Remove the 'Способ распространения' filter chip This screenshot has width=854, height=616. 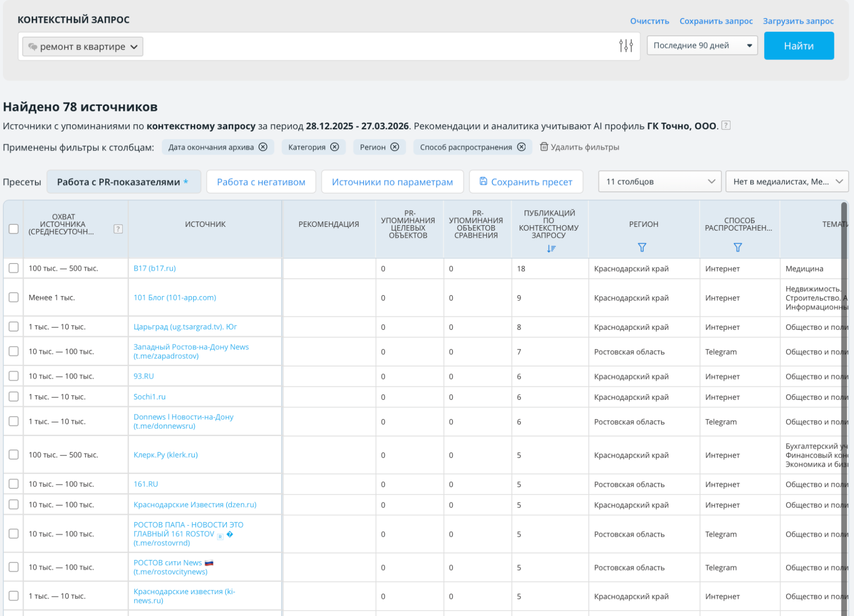[x=521, y=147]
